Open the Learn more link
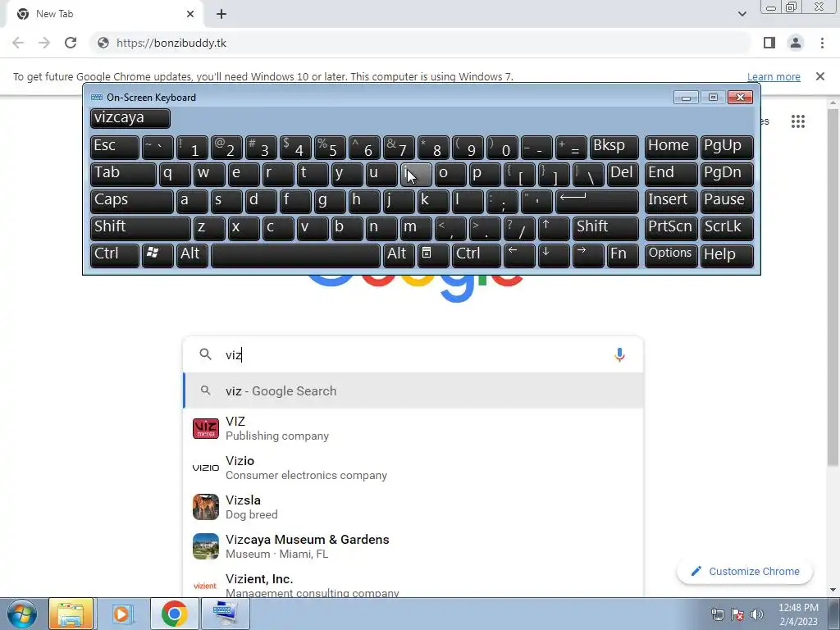The height and width of the screenshot is (630, 840). tap(774, 76)
